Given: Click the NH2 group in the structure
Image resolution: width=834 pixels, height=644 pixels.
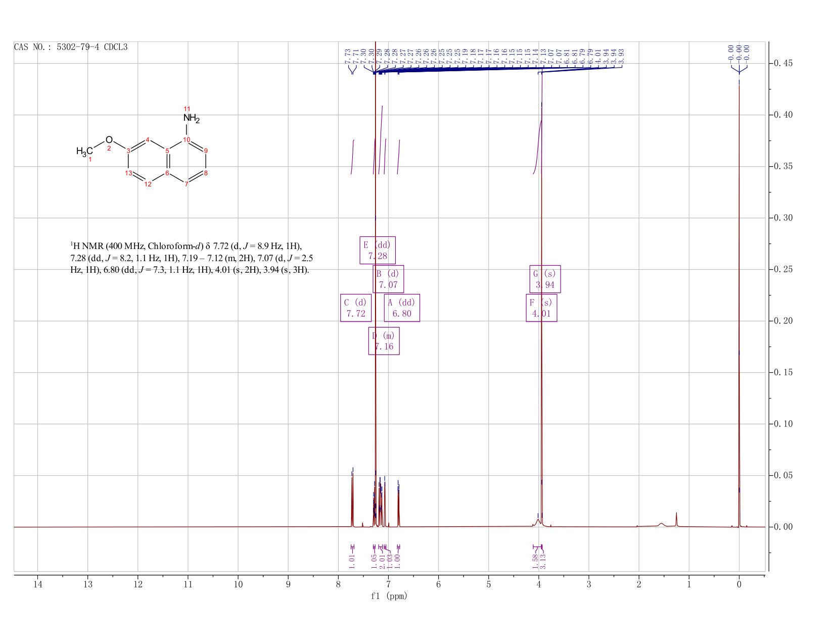Looking at the screenshot, I should (x=191, y=118).
